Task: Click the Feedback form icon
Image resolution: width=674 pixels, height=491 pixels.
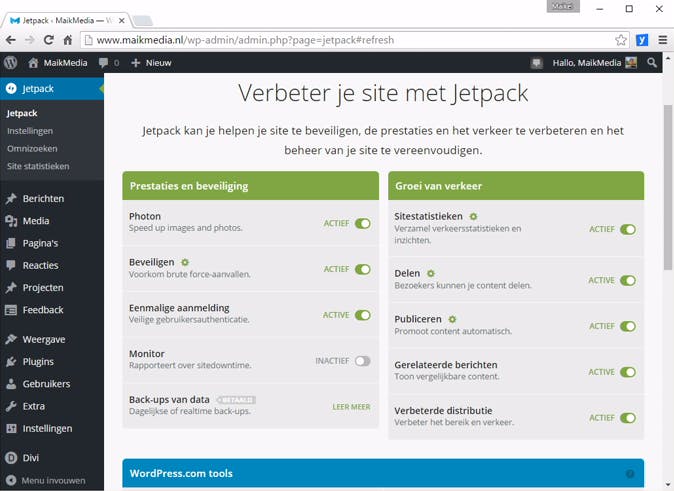Action: [11, 310]
